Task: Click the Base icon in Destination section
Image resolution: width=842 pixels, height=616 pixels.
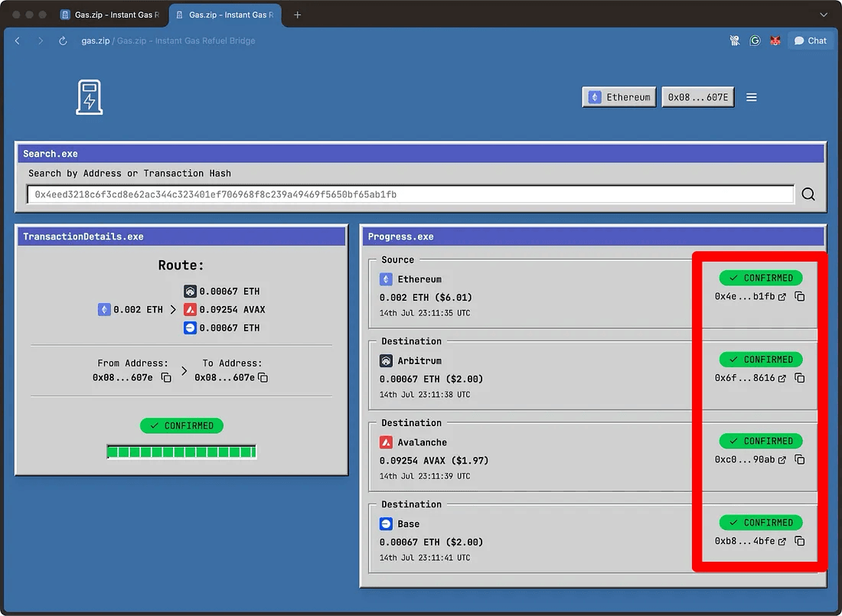Action: [386, 524]
